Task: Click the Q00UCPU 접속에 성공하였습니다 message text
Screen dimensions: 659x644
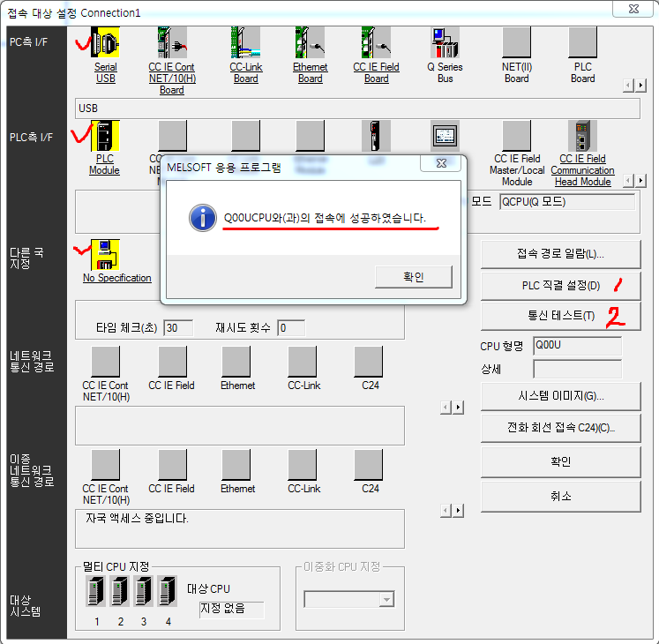Action: (x=325, y=218)
